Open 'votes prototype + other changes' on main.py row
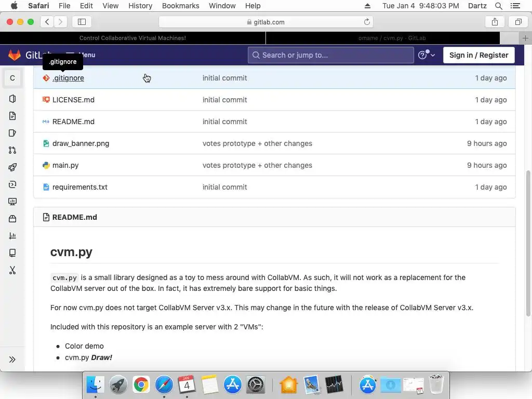 click(257, 165)
